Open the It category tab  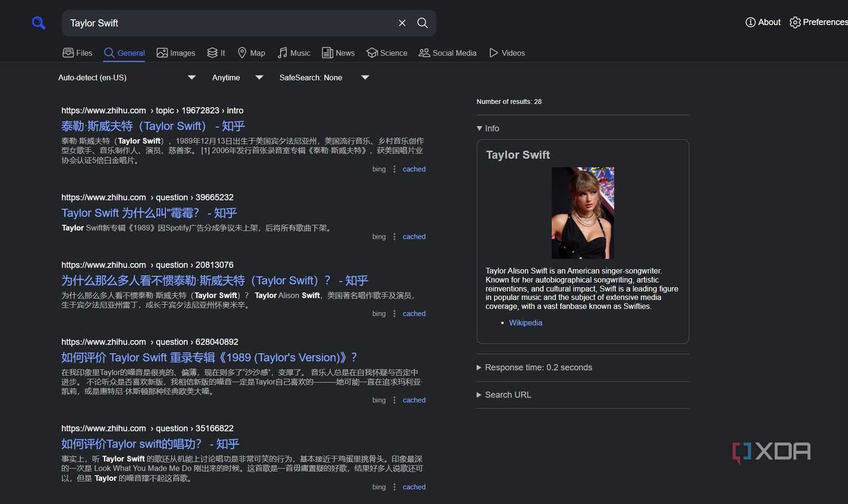(216, 53)
